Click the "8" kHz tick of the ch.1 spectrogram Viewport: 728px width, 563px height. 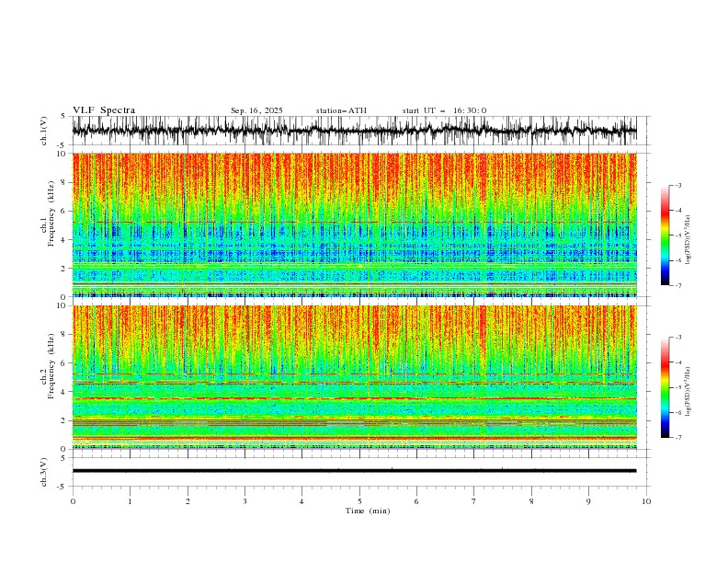(63, 182)
